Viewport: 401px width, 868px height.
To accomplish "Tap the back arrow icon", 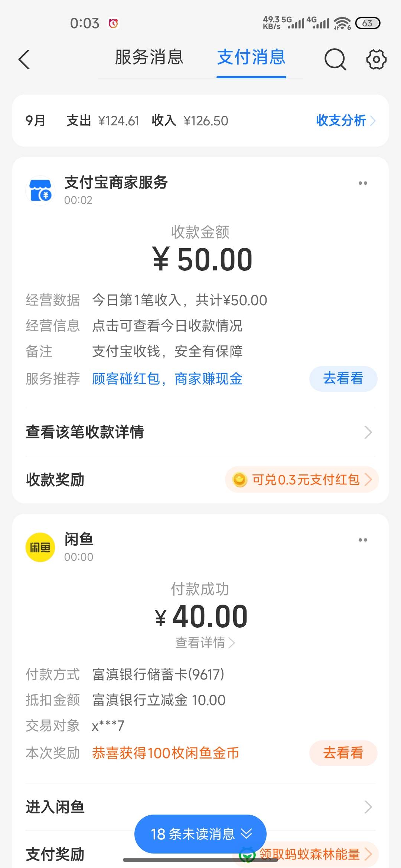I will [24, 59].
